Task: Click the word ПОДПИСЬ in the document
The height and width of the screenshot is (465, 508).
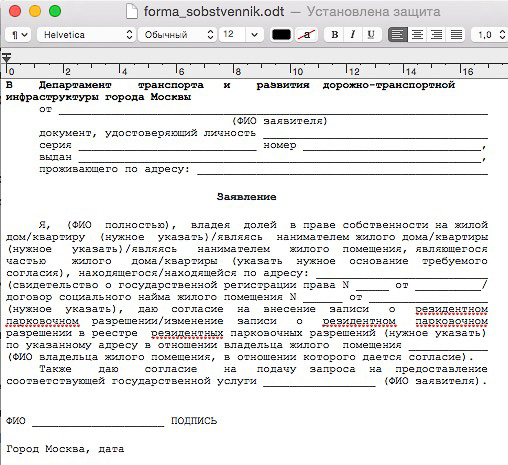Action: tap(194, 421)
